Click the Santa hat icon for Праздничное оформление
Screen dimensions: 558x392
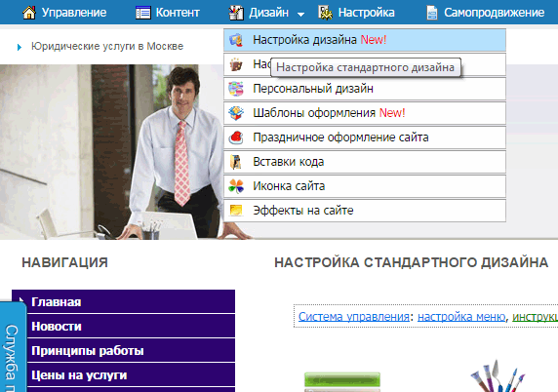[236, 137]
